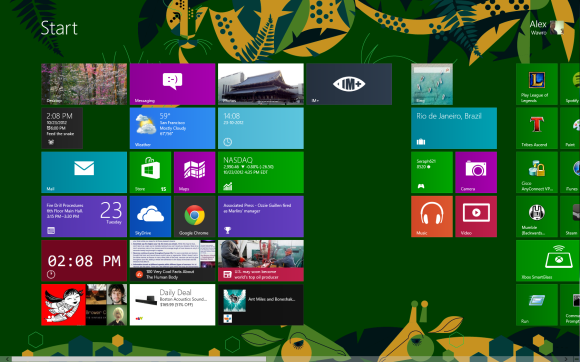
Task: Open the Desktop tile
Action: click(84, 84)
